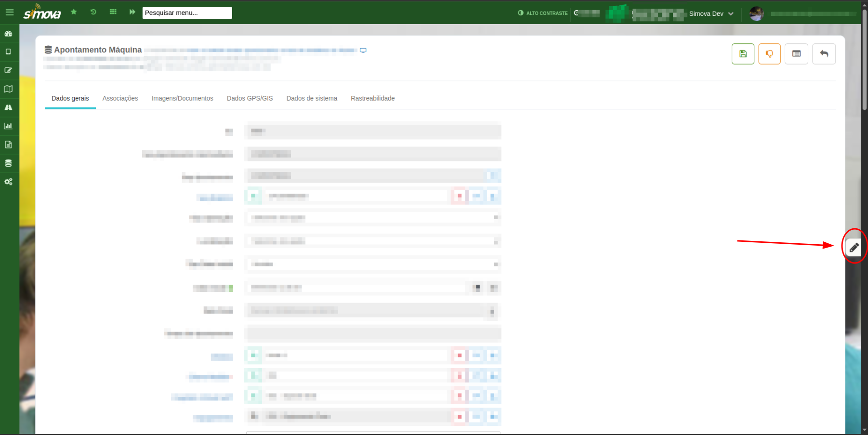Viewport: 868px width, 435px height.
Task: Switch to the Associações tab
Action: [x=120, y=98]
